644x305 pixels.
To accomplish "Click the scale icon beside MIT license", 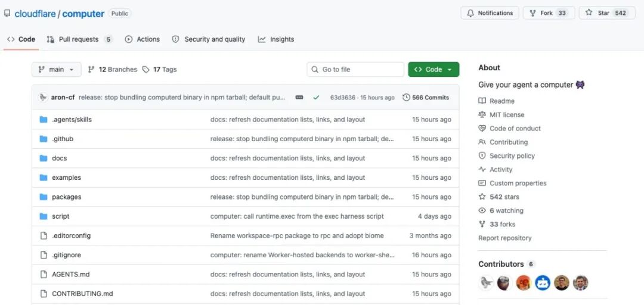I will 482,115.
